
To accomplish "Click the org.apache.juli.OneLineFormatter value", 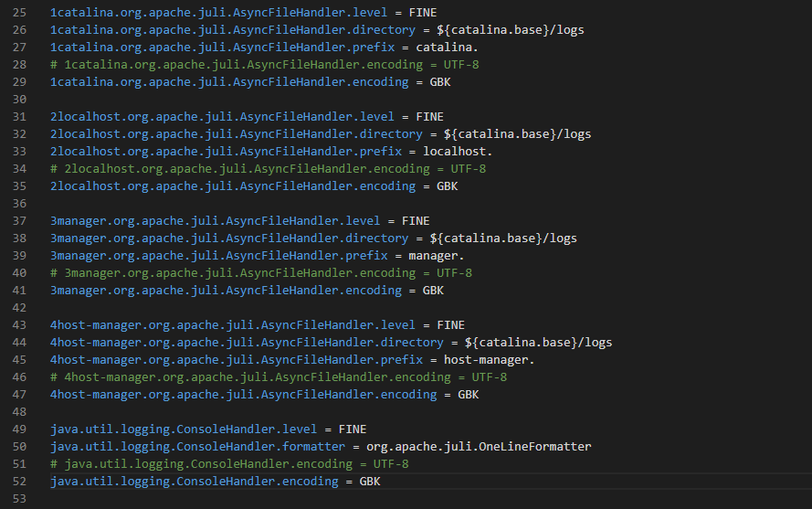I will pyautogui.click(x=479, y=447).
